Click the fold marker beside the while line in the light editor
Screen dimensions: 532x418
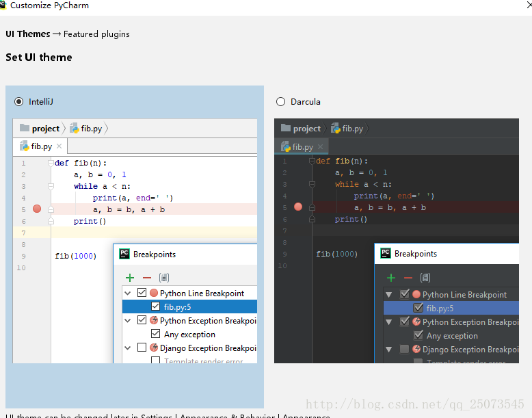(x=51, y=186)
